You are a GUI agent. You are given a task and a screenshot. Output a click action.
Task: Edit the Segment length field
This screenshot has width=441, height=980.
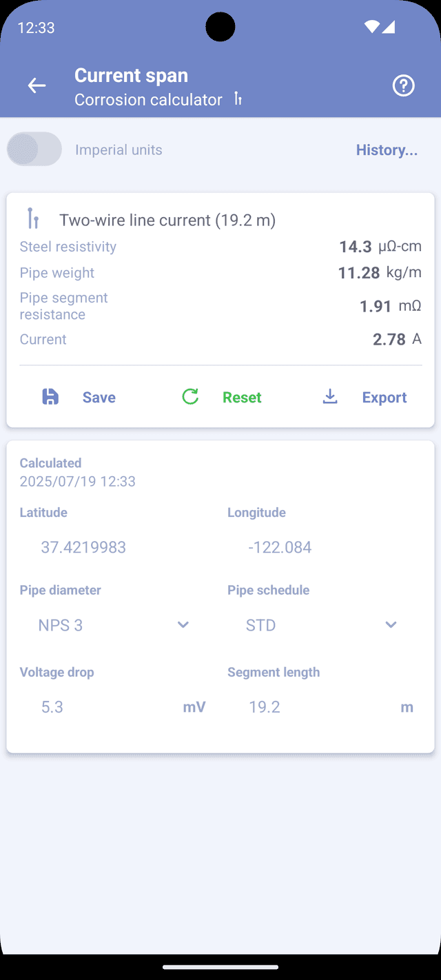(x=310, y=707)
